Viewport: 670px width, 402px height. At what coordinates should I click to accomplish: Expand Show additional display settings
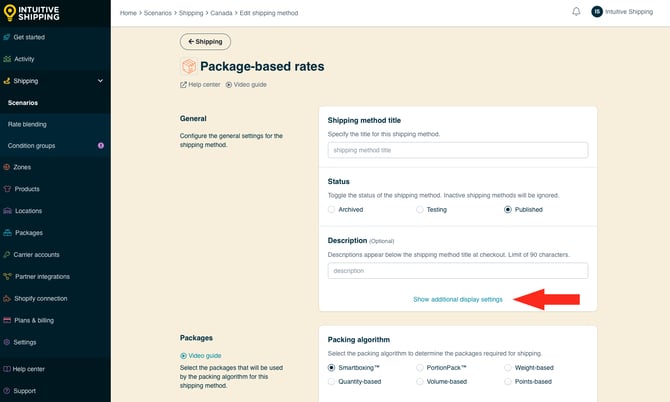pyautogui.click(x=458, y=299)
